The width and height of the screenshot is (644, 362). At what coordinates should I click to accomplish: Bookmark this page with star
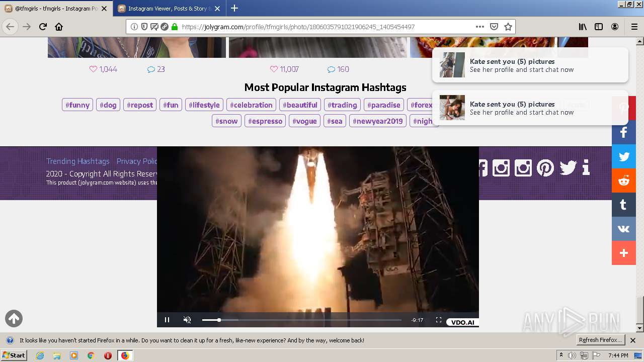[508, 27]
